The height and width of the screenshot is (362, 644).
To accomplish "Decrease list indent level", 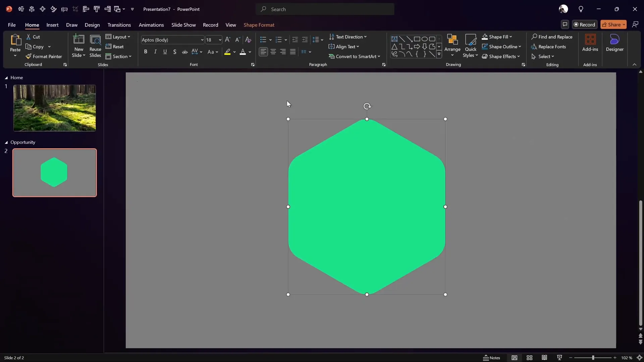I will click(x=295, y=40).
